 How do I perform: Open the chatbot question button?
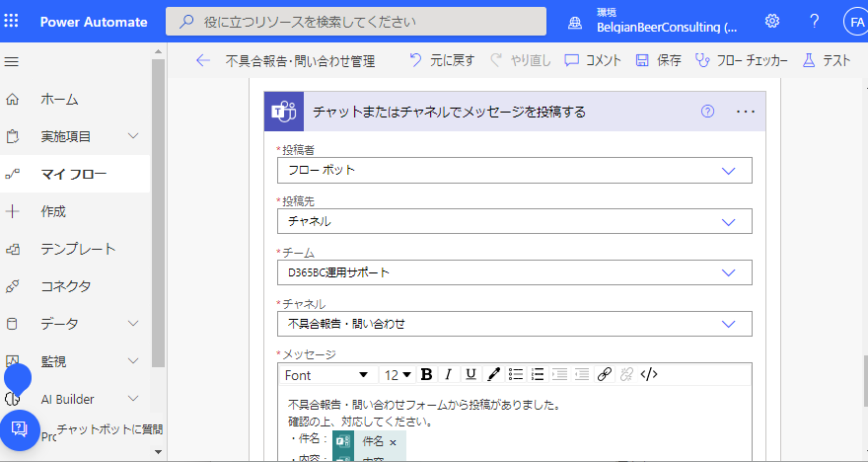(x=20, y=429)
